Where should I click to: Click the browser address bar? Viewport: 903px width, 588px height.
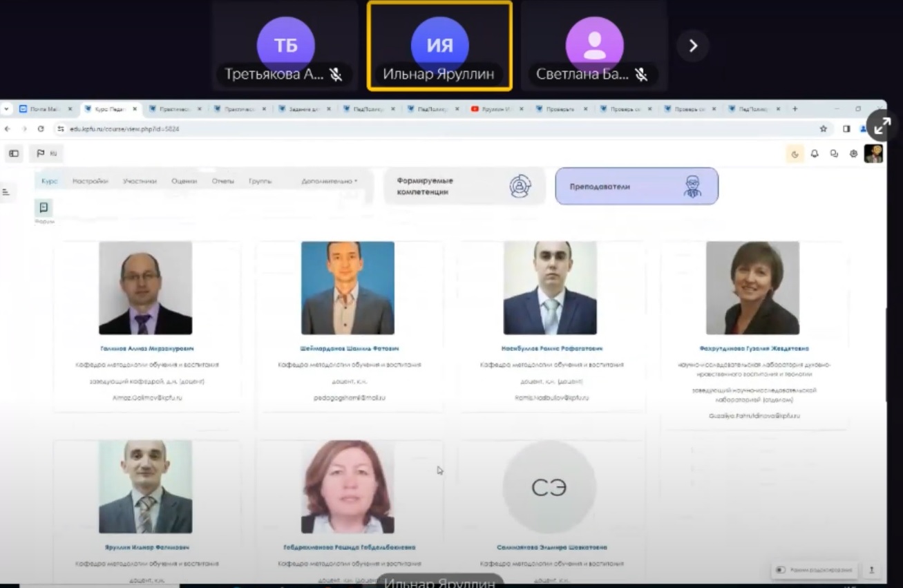click(x=415, y=129)
